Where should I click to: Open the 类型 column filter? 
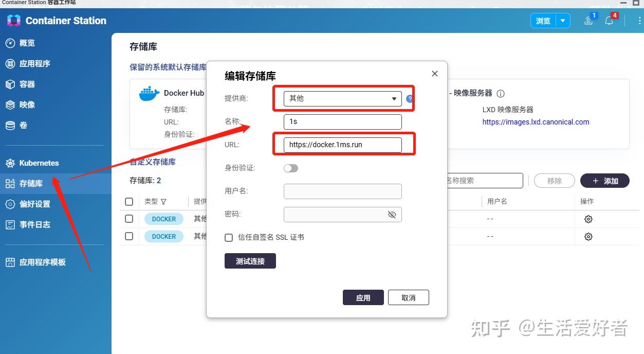click(164, 201)
